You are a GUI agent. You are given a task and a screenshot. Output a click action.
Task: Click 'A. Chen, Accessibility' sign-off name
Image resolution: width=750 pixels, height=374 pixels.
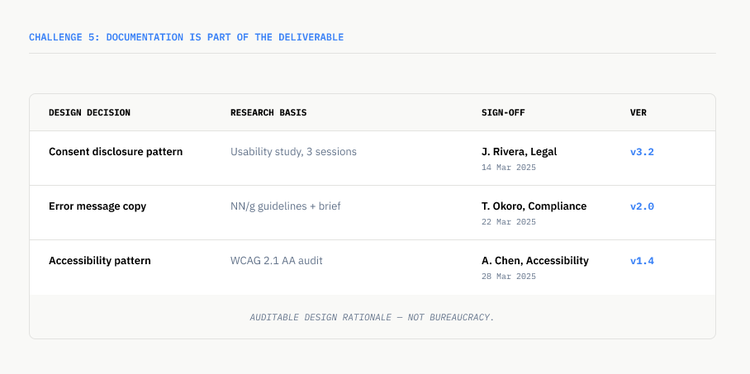(535, 261)
